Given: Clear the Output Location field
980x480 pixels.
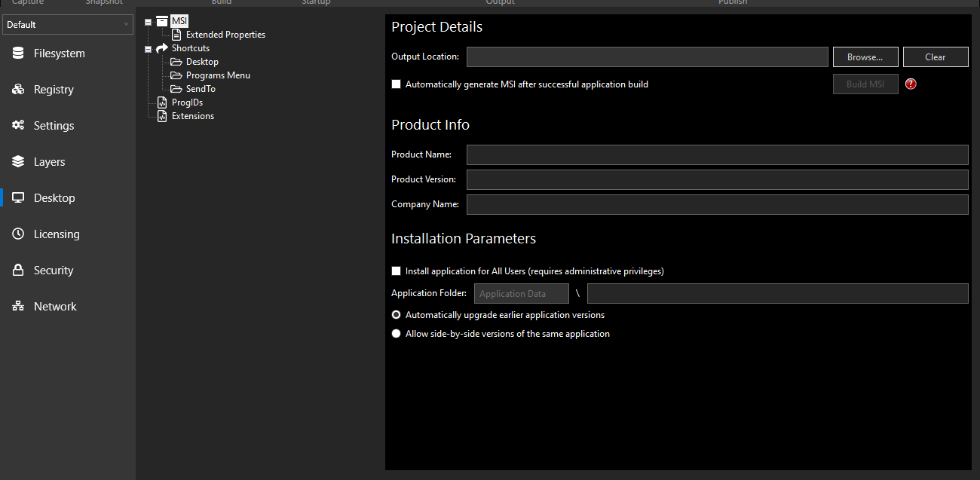Looking at the screenshot, I should click(x=935, y=57).
